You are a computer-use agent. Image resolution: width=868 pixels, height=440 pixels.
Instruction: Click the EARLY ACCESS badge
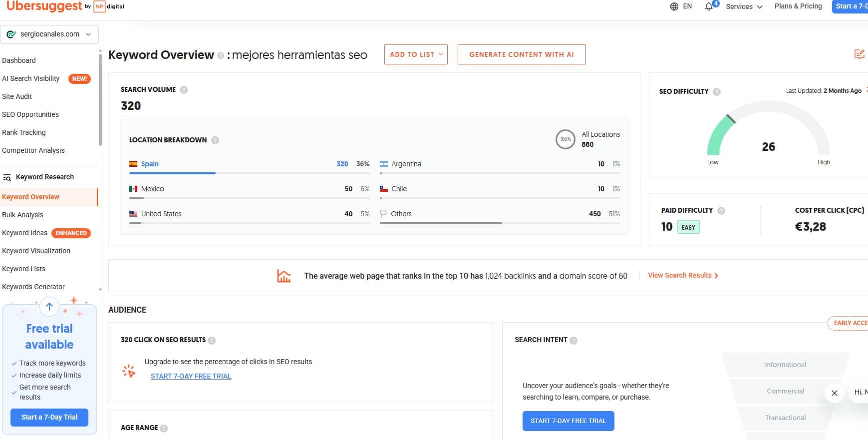(848, 323)
